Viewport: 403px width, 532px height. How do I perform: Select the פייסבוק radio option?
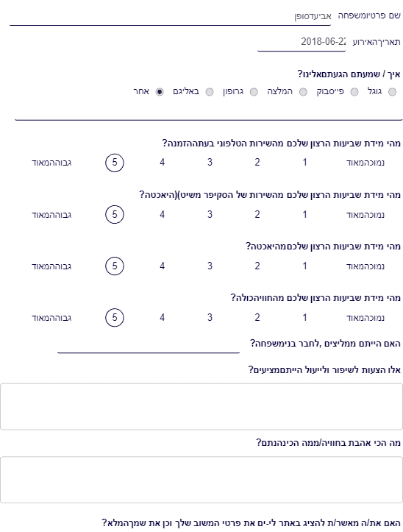click(x=354, y=92)
